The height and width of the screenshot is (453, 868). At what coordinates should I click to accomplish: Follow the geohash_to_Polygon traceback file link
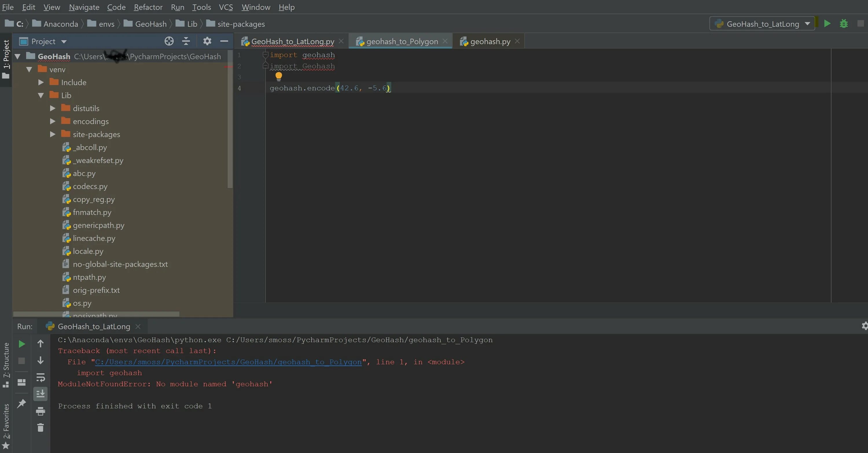(228, 362)
